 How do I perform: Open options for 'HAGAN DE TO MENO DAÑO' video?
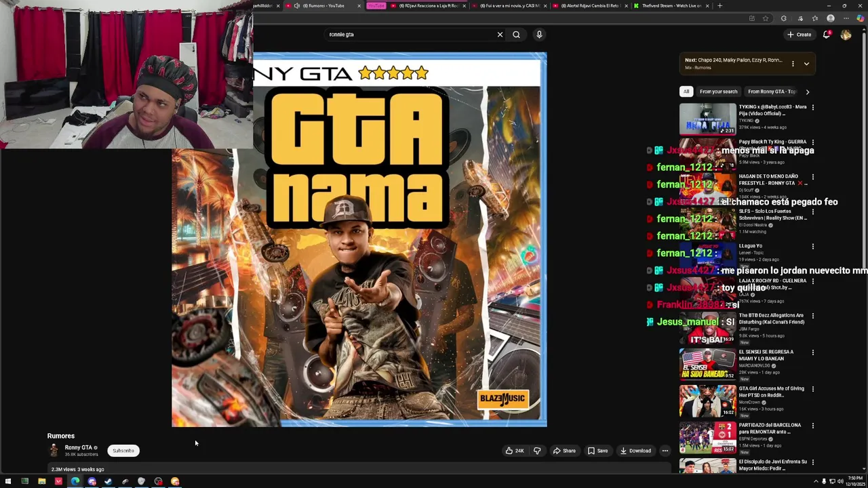pos(812,177)
